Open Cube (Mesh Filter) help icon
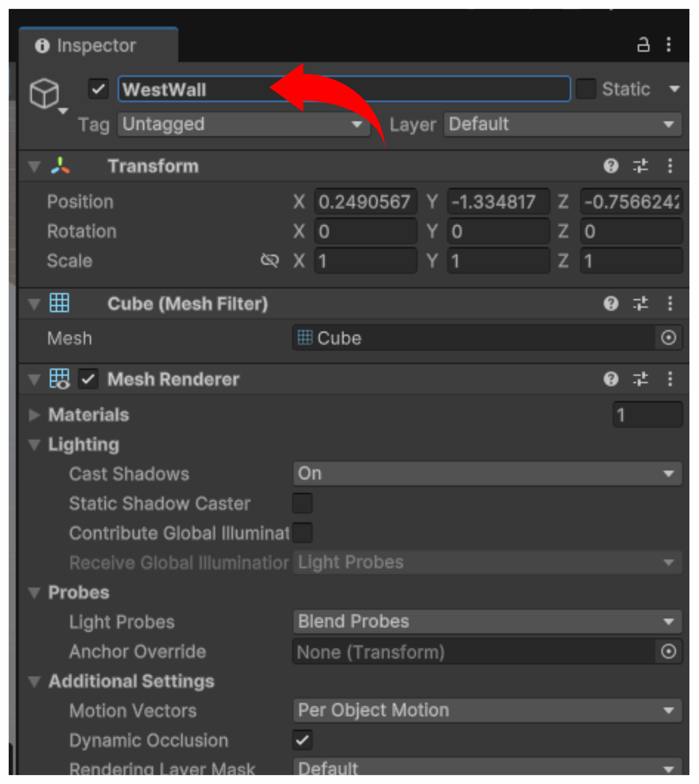This screenshot has height=784, width=699. (x=611, y=304)
